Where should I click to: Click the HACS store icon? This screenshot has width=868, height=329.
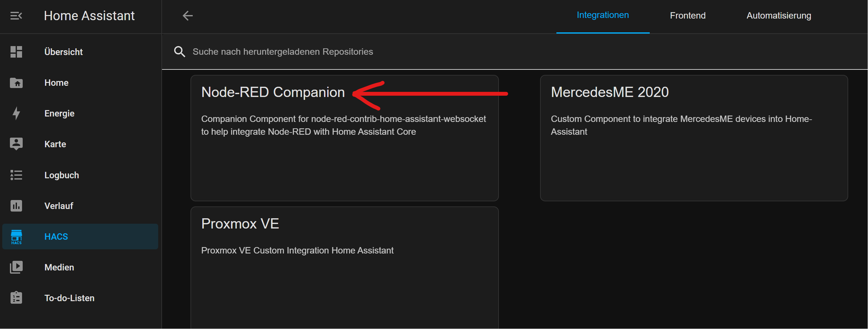point(16,237)
